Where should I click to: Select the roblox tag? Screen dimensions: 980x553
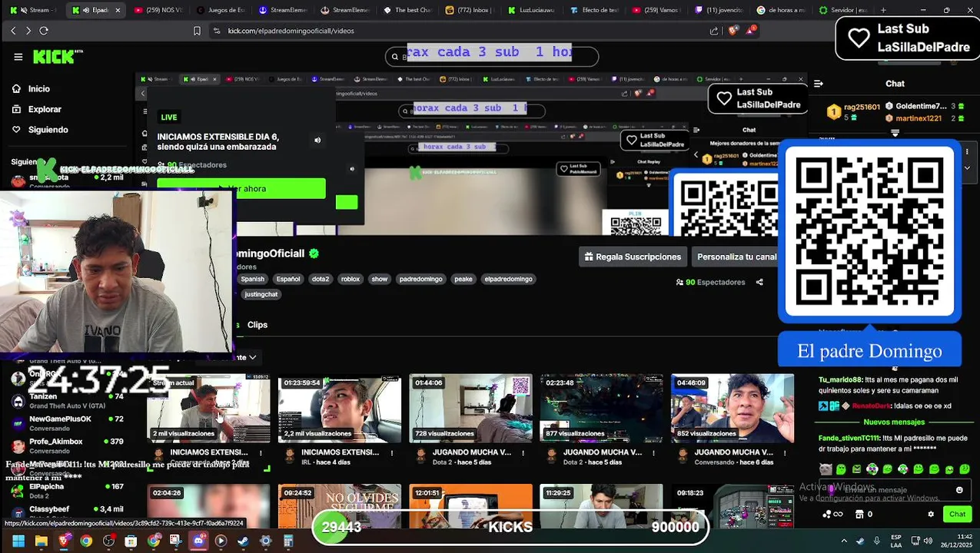[x=350, y=279]
